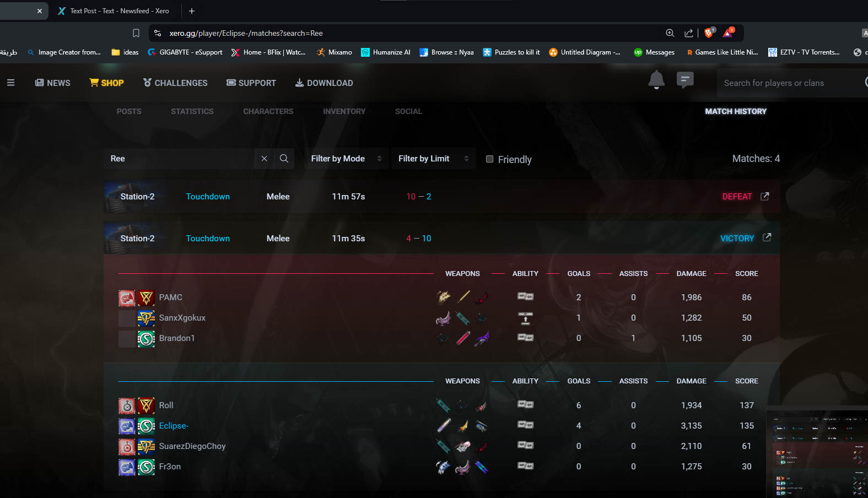Enable the Friendly checkbox

(489, 159)
